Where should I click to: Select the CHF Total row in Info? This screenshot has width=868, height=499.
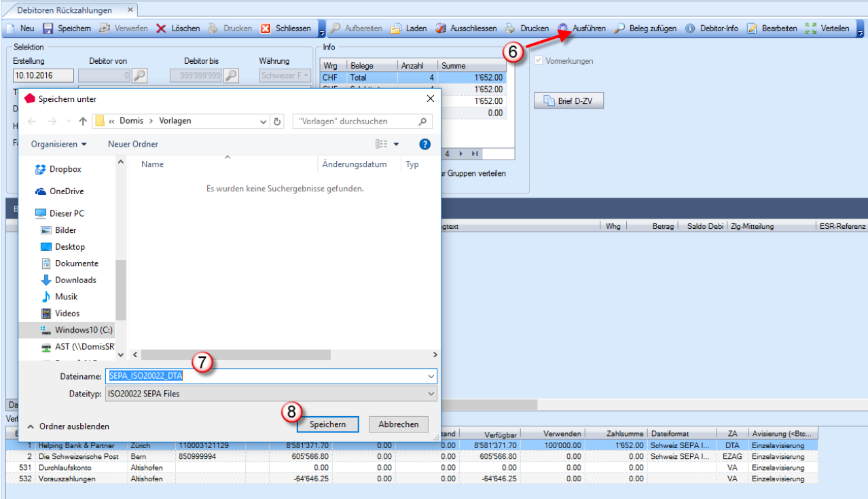tap(413, 78)
